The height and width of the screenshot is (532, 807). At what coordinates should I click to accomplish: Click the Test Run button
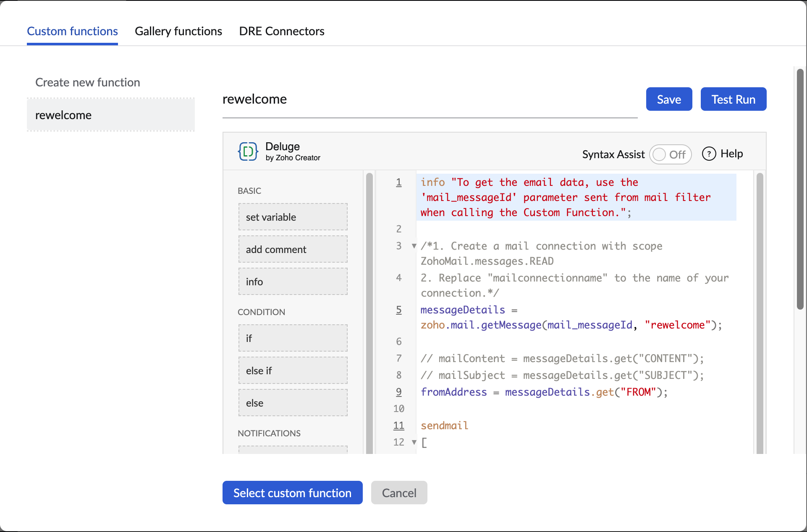[734, 99]
